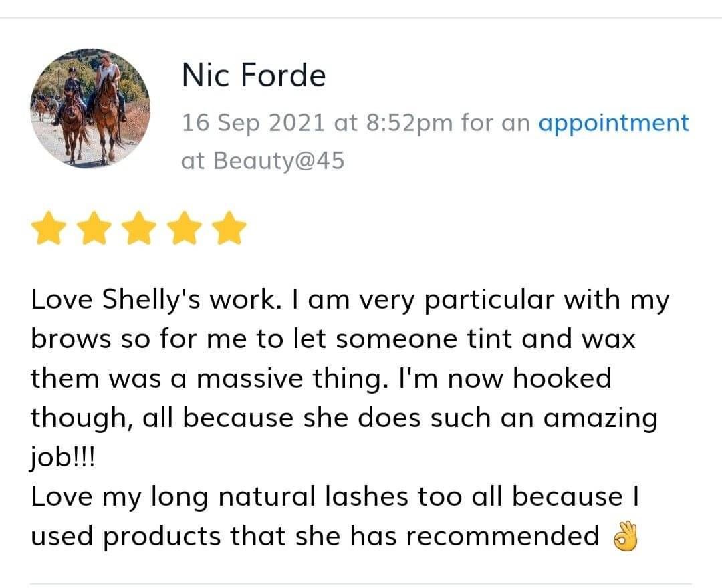This screenshot has height=588, width=722.
Task: Click the OK hand emoji
Action: coord(625,536)
